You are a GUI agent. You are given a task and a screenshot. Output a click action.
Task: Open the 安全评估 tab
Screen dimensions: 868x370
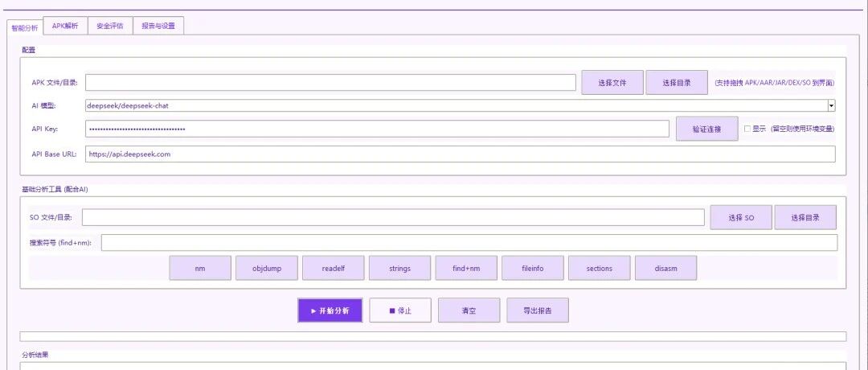[x=110, y=26]
